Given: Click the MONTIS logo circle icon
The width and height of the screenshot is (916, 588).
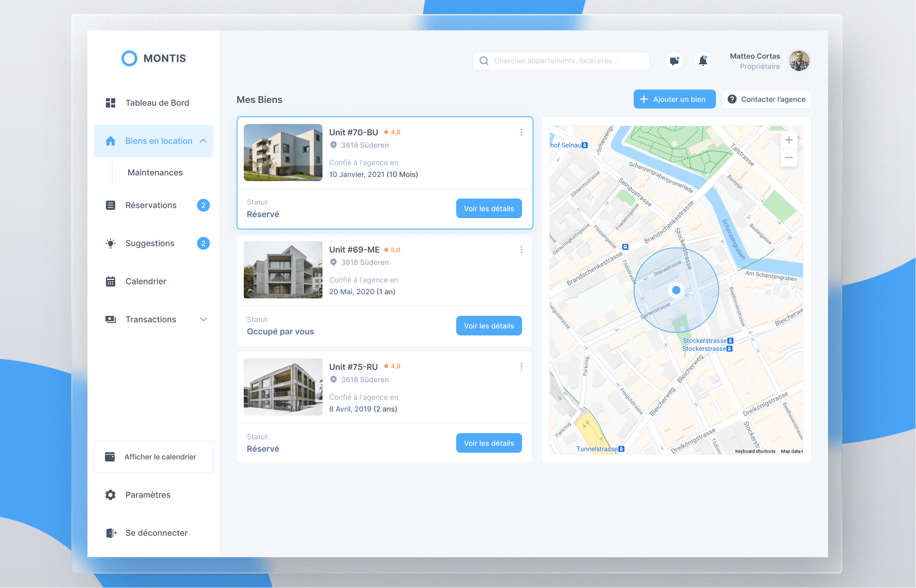Looking at the screenshot, I should click(129, 58).
